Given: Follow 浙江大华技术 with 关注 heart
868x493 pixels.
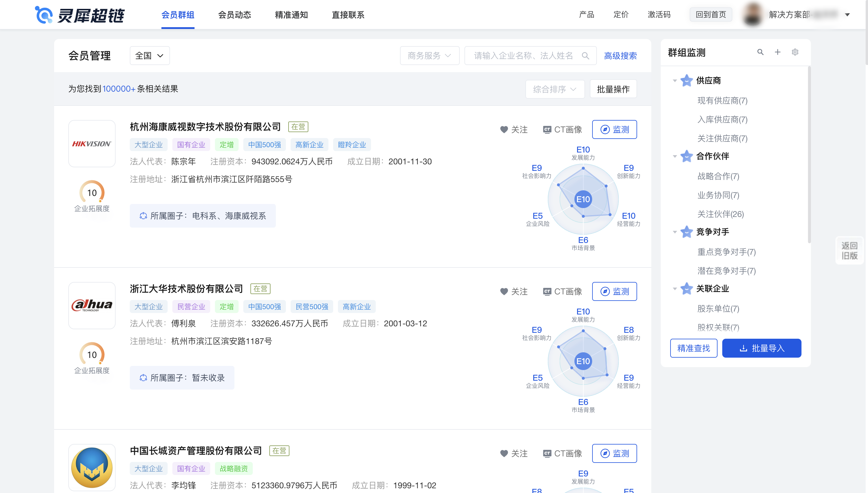Looking at the screenshot, I should 514,291.
